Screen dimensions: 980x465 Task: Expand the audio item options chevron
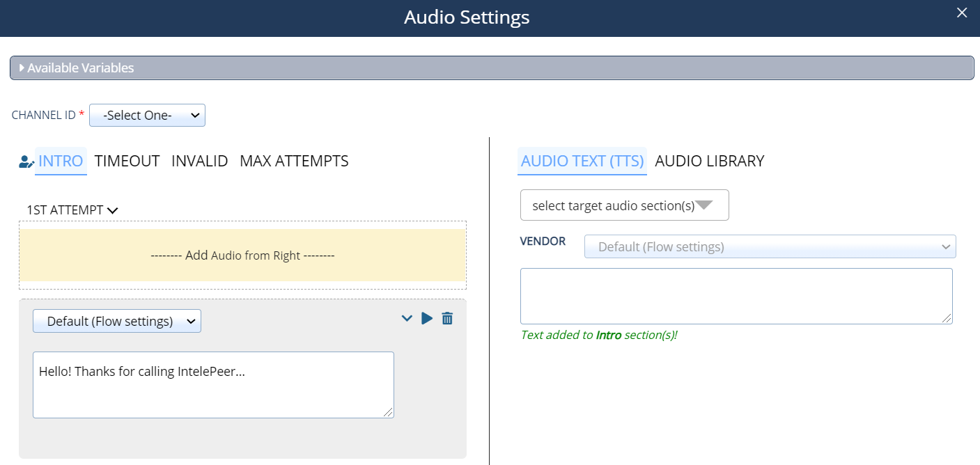coord(407,319)
